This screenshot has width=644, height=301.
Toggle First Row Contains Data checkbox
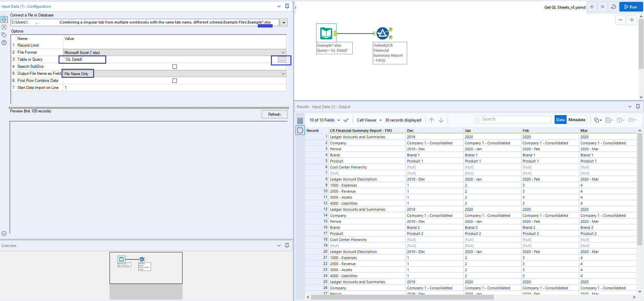point(174,81)
